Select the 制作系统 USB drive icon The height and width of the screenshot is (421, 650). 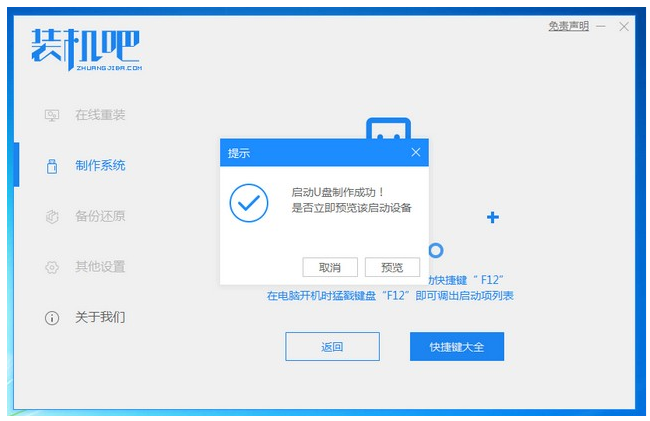click(x=52, y=166)
